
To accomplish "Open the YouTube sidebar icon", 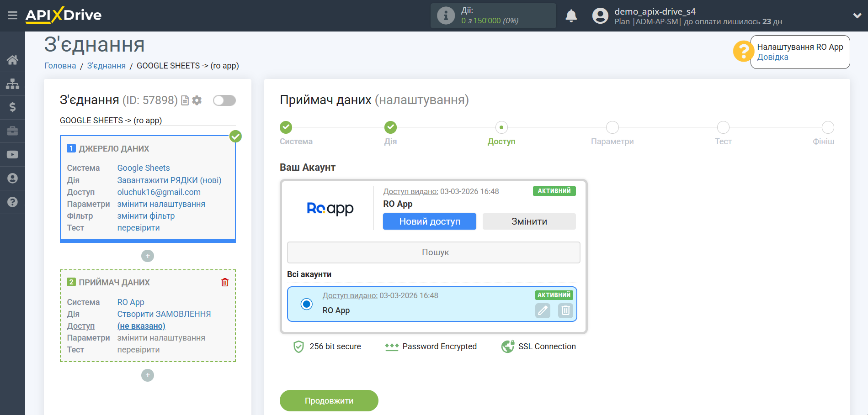I will [12, 155].
